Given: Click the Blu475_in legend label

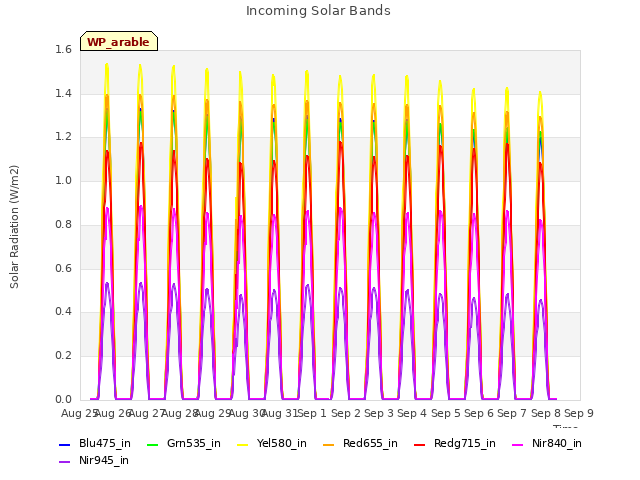Looking at the screenshot, I should [105, 443].
